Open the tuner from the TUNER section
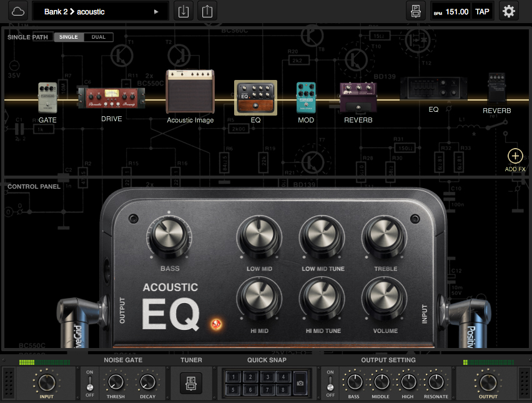The image size is (532, 403). tap(190, 384)
